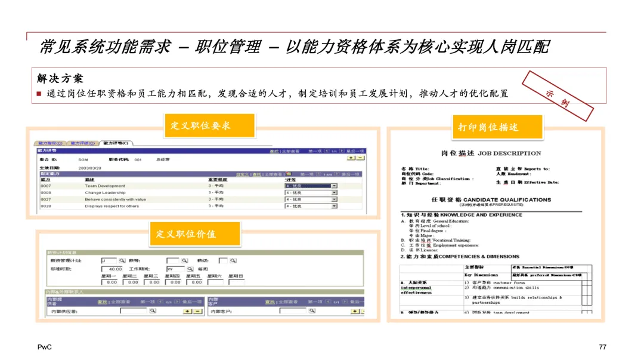Click the empty 星期六 hours field
Screen dimensions: 644x363
click(215, 282)
